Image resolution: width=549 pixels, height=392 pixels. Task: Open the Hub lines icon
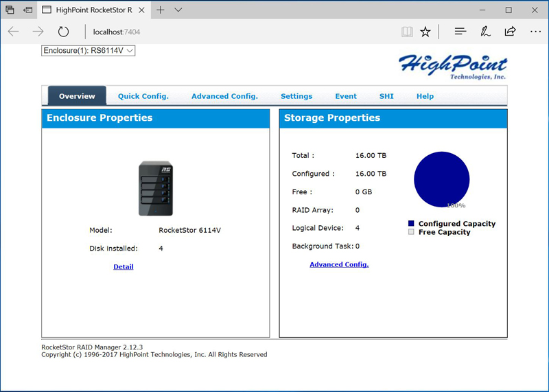point(460,32)
